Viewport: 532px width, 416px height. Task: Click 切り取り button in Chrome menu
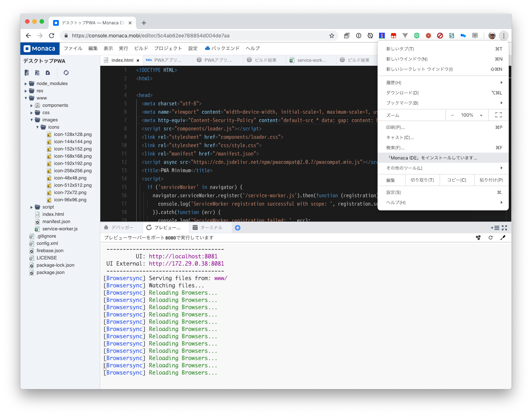point(422,180)
